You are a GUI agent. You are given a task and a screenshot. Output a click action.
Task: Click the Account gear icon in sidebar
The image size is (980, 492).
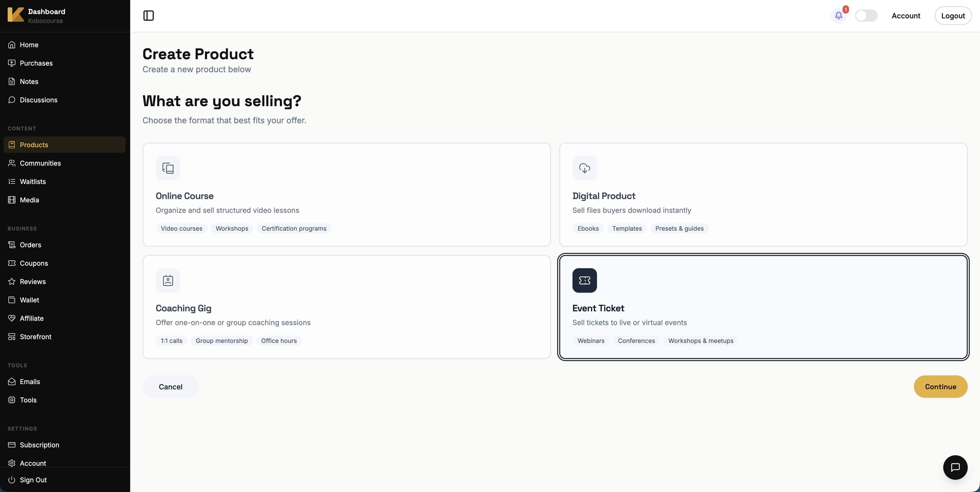click(x=12, y=463)
